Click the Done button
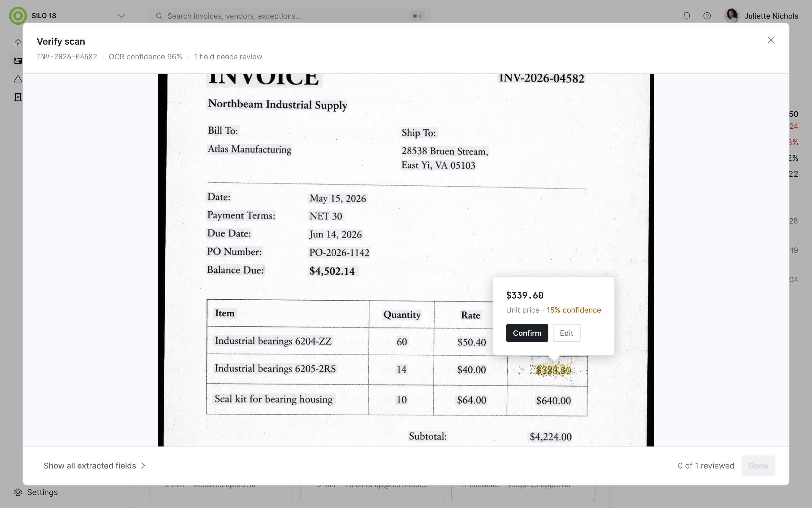 758,466
